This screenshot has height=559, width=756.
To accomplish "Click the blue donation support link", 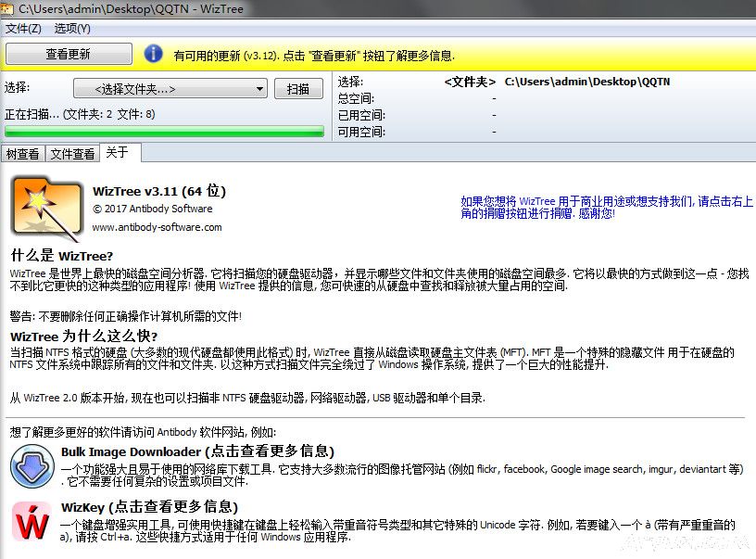I will tap(606, 207).
